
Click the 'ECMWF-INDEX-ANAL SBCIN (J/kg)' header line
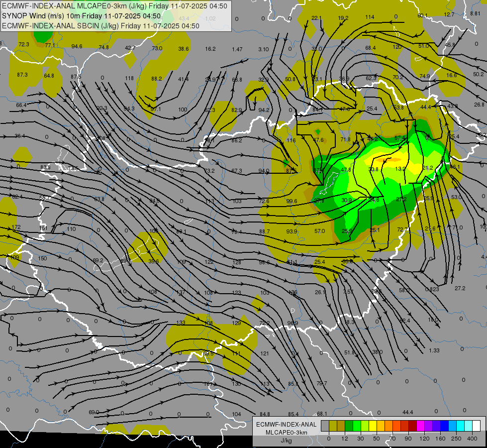[x=100, y=26]
